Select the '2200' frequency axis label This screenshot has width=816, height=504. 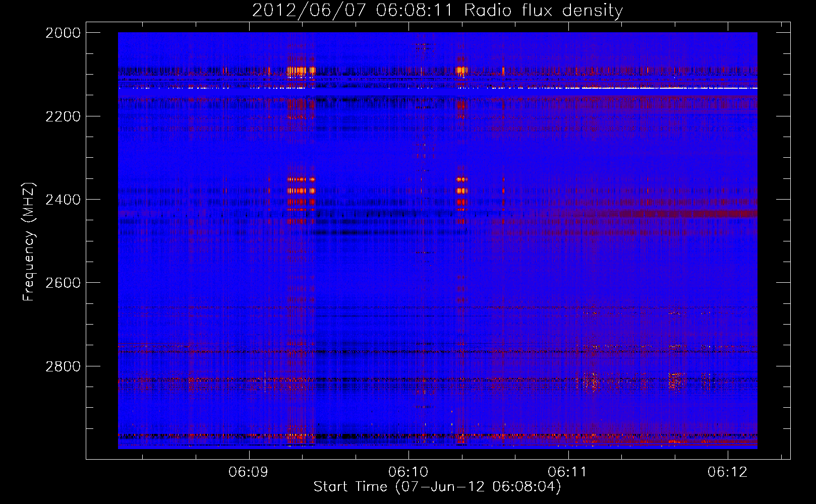click(x=63, y=116)
